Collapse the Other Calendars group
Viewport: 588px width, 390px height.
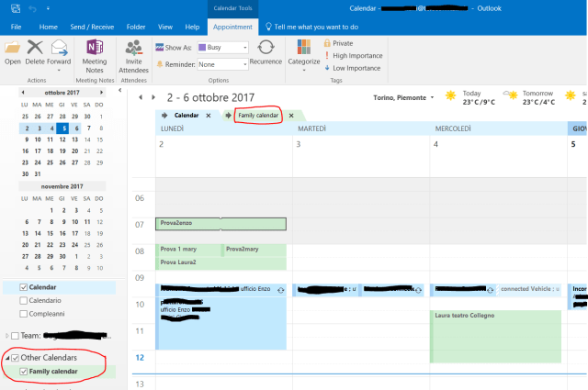[6, 358]
